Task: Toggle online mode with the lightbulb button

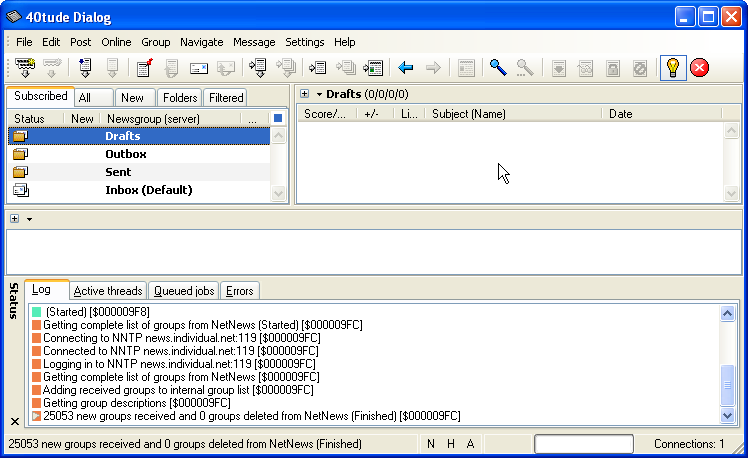Action: coord(673,68)
